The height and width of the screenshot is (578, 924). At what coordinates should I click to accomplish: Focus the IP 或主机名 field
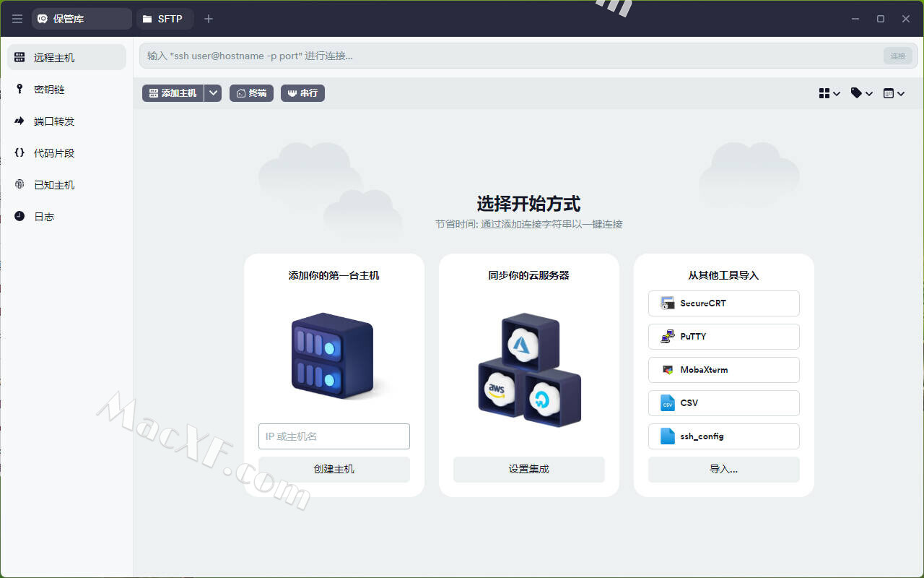click(334, 436)
